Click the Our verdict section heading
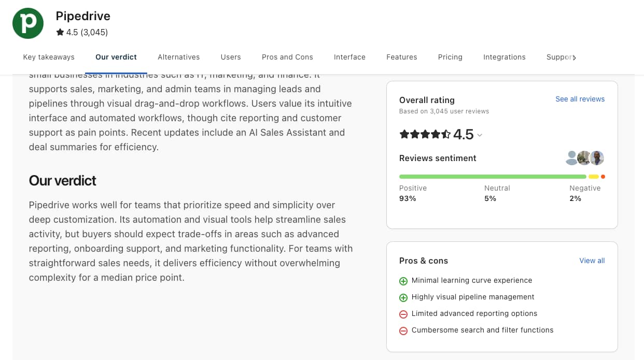 (x=63, y=180)
